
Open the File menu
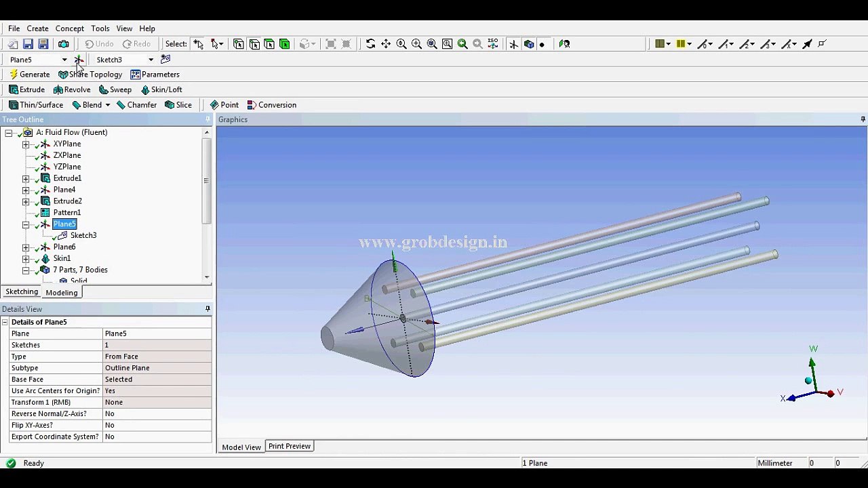14,28
